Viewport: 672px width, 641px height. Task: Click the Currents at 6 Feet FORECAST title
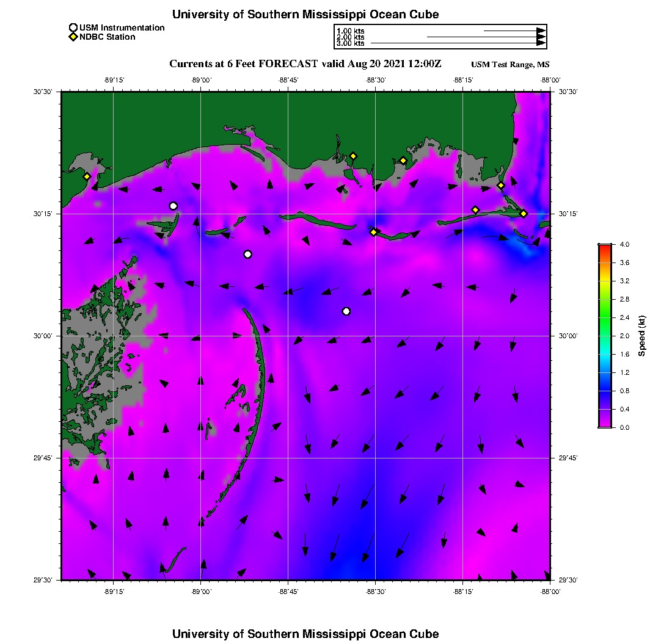(x=305, y=64)
